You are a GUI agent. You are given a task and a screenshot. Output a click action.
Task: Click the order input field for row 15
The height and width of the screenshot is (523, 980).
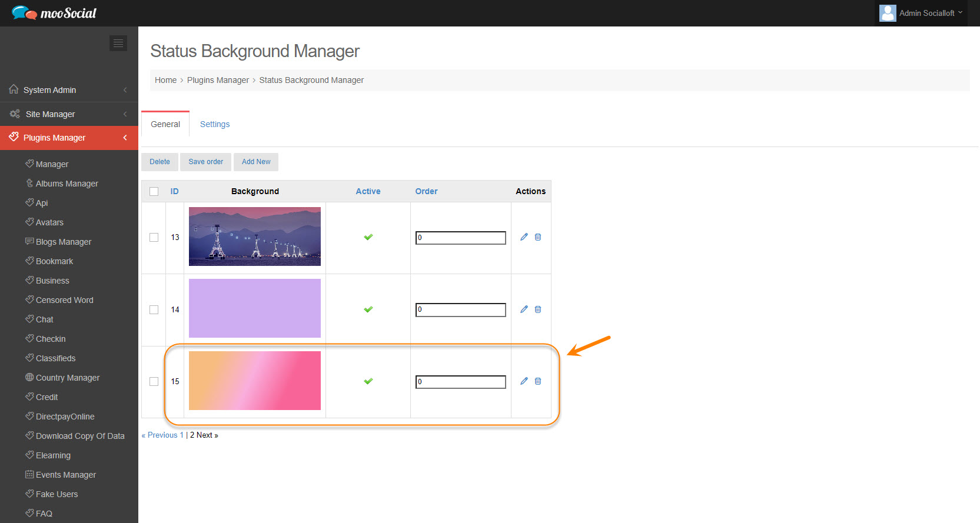[x=460, y=382]
